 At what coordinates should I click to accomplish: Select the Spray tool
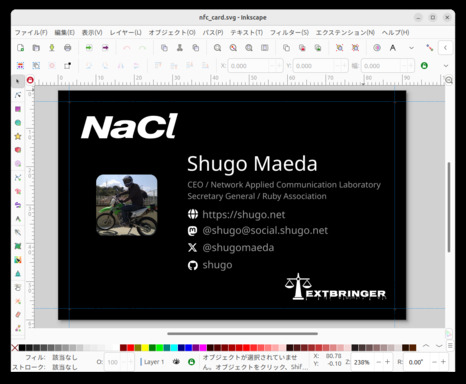[18, 301]
